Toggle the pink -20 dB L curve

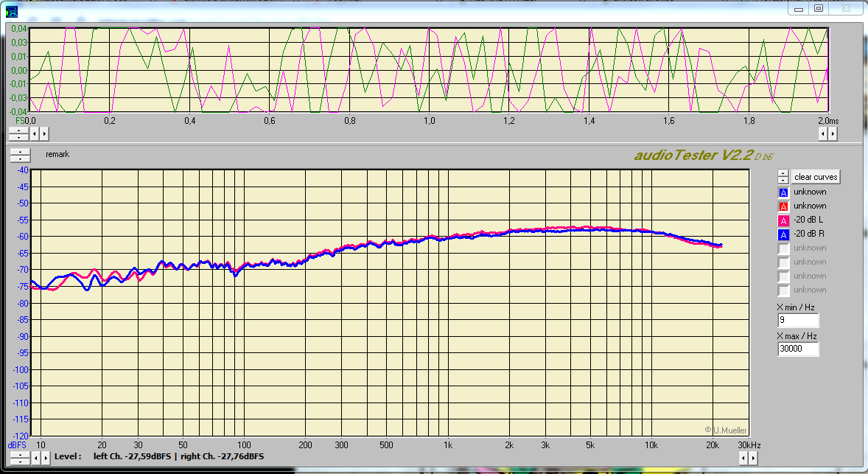783,220
